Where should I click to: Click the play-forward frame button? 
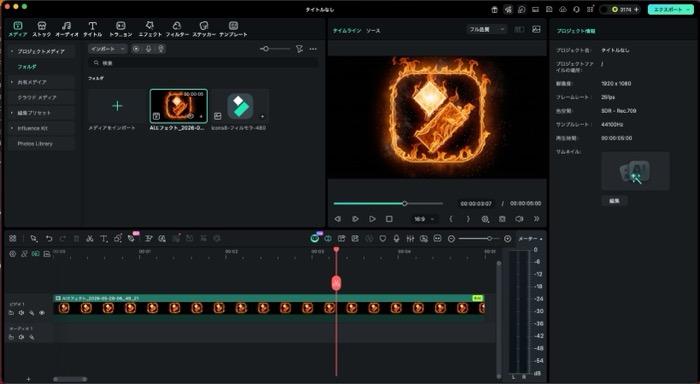(x=355, y=219)
